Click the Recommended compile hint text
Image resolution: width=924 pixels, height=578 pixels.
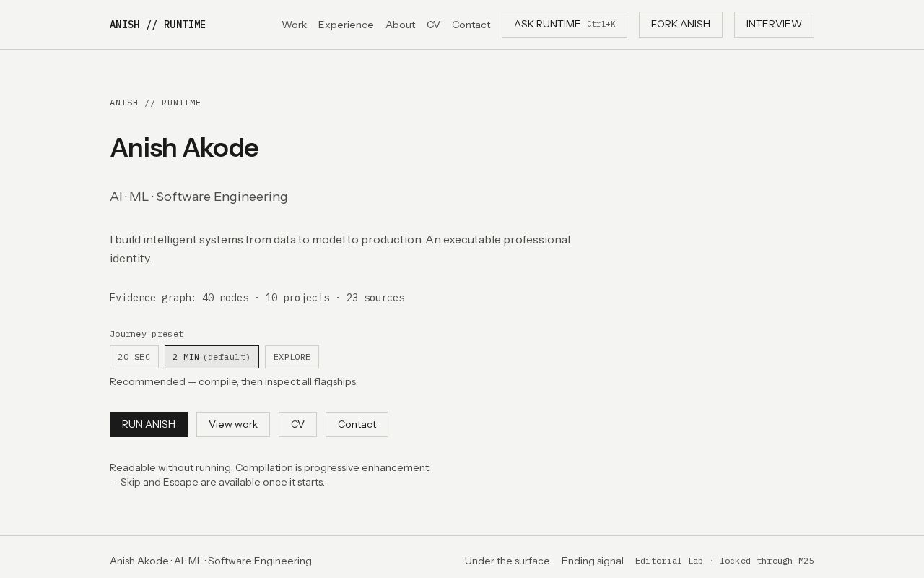click(234, 381)
